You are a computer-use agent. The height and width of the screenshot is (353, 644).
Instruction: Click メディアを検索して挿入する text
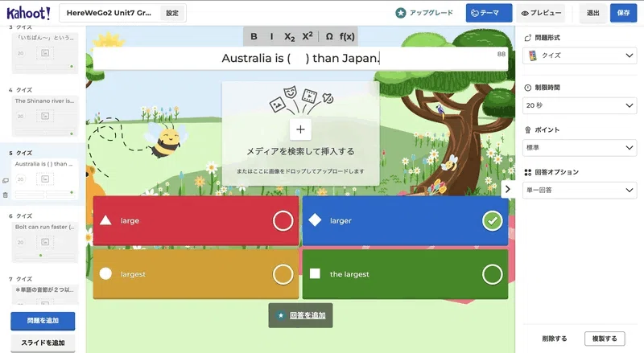[300, 151]
